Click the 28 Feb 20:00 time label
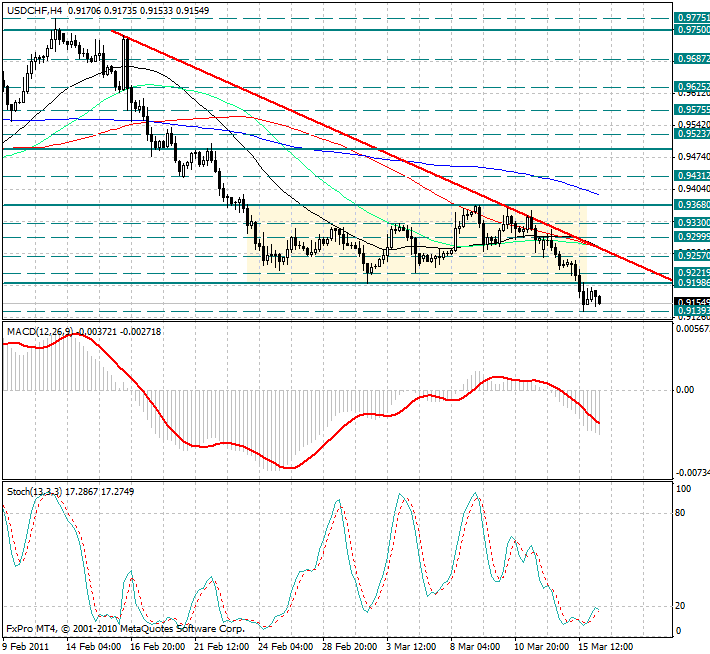This screenshot has height=654, width=710. click(x=350, y=646)
